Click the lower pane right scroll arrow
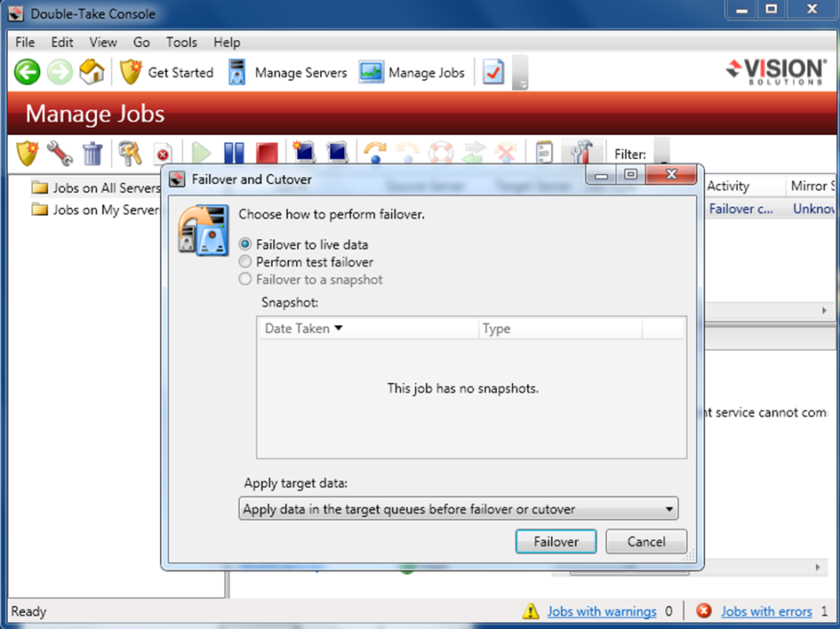The height and width of the screenshot is (629, 840). pyautogui.click(x=818, y=568)
